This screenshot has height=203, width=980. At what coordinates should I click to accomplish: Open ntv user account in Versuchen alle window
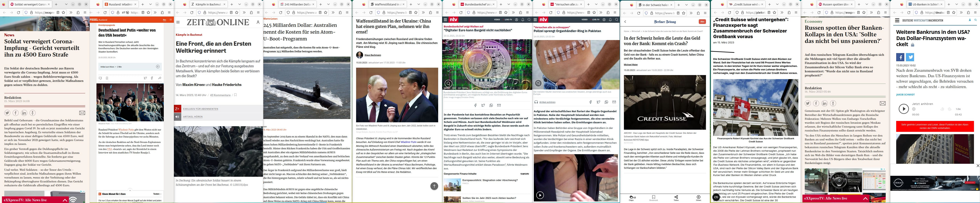[604, 19]
